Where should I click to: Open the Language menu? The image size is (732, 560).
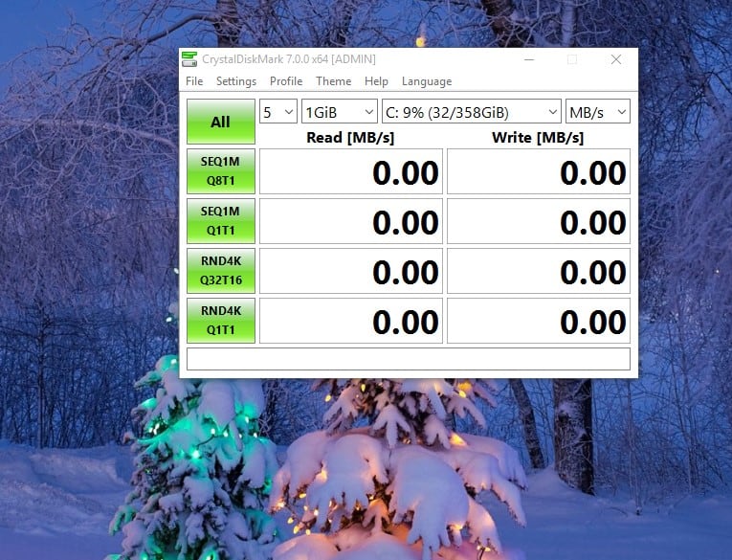tap(426, 81)
